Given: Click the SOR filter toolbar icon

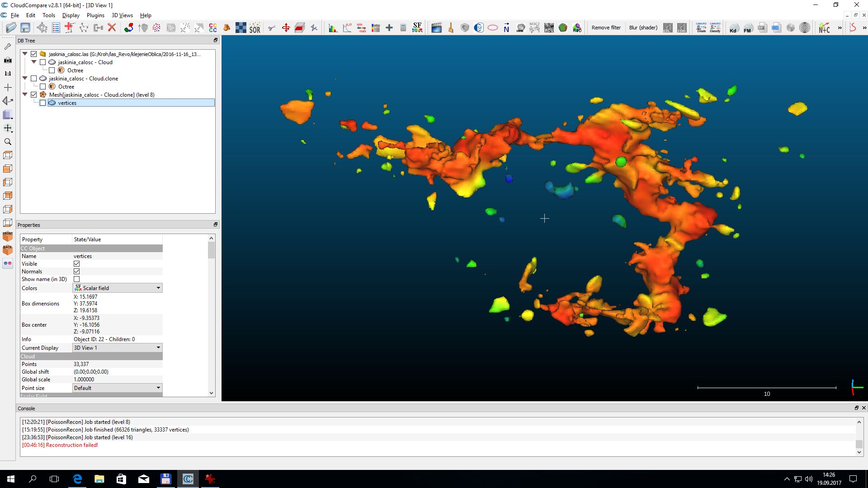Looking at the screenshot, I should [x=255, y=28].
